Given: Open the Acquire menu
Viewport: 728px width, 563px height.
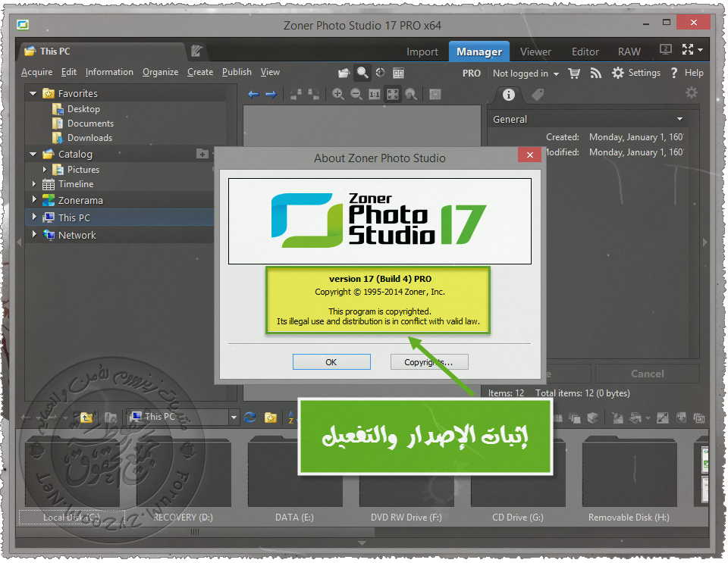Looking at the screenshot, I should (x=36, y=72).
